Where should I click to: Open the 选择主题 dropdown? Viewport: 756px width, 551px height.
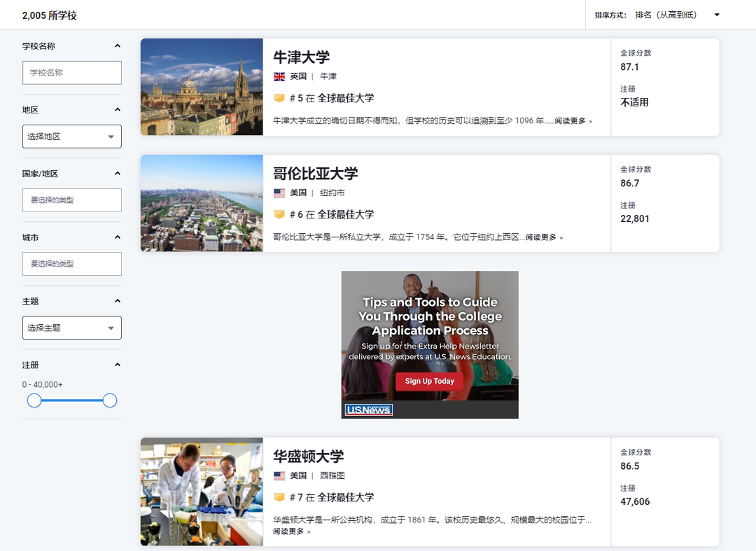coord(72,328)
